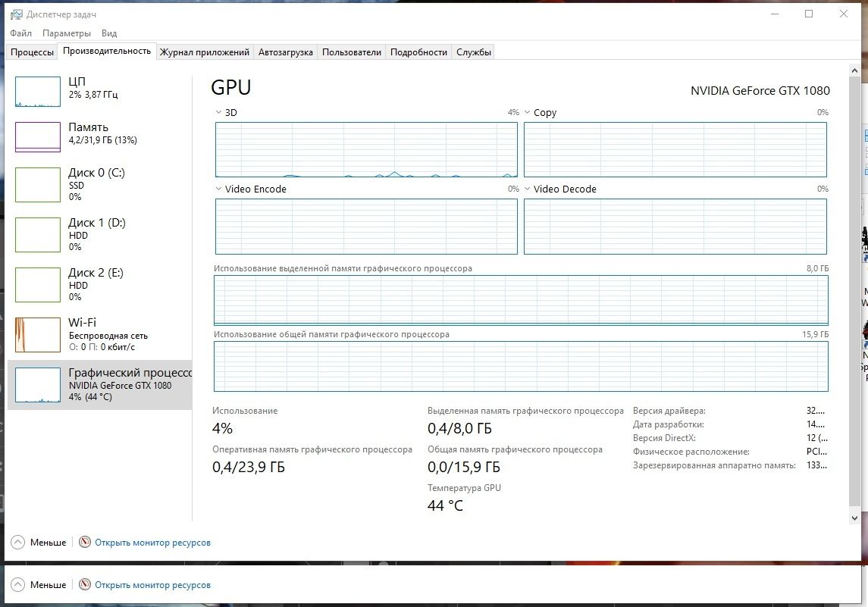Click the Использование 4% value

click(223, 428)
